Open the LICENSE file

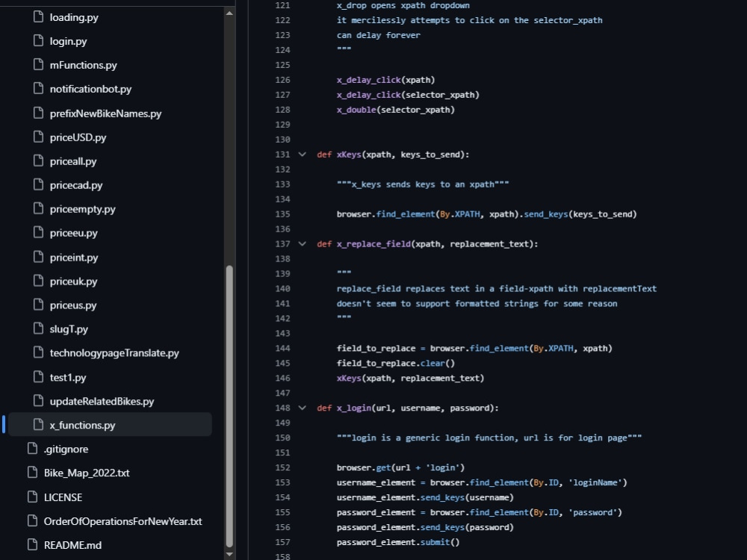[x=63, y=497]
